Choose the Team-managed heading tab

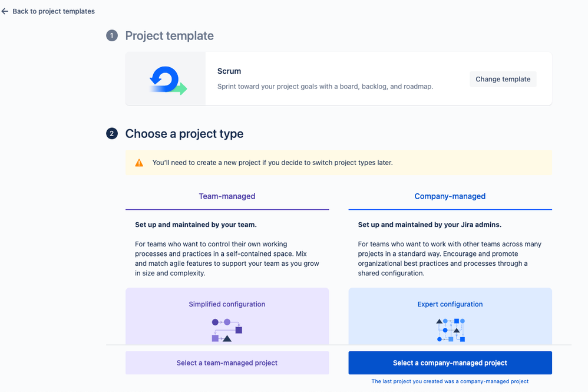pyautogui.click(x=227, y=196)
